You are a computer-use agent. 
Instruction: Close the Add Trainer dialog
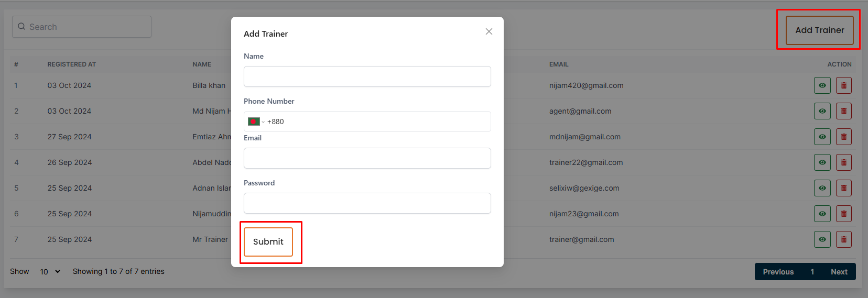(489, 31)
